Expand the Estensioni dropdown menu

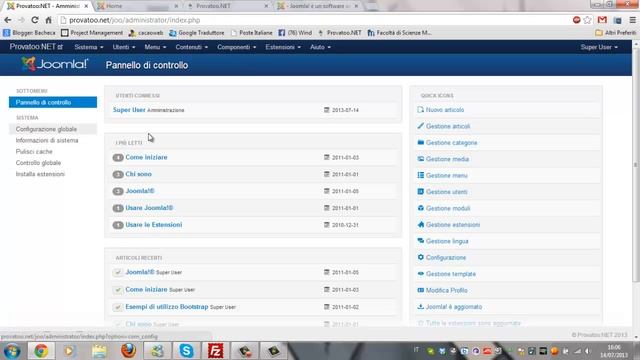tap(283, 47)
